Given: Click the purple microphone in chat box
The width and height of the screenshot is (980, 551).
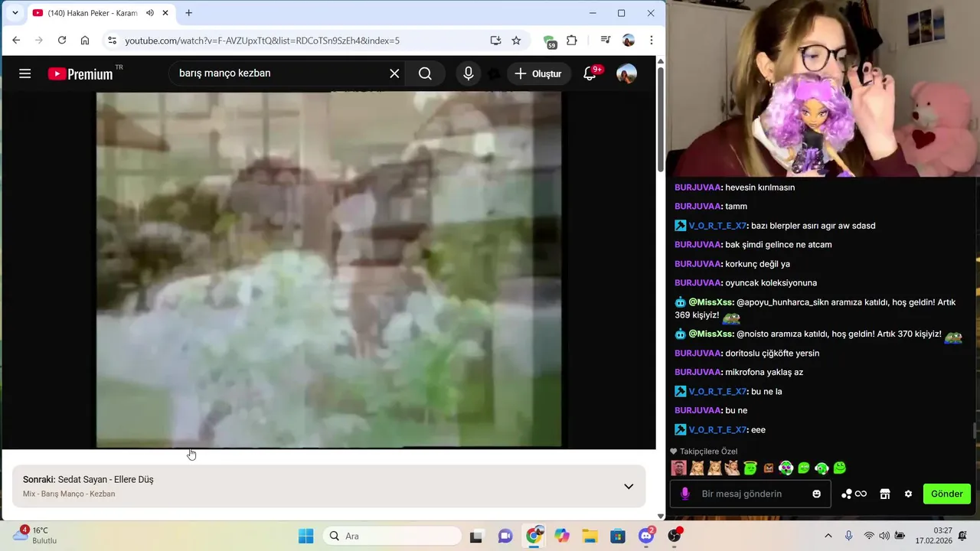Looking at the screenshot, I should [x=685, y=494].
